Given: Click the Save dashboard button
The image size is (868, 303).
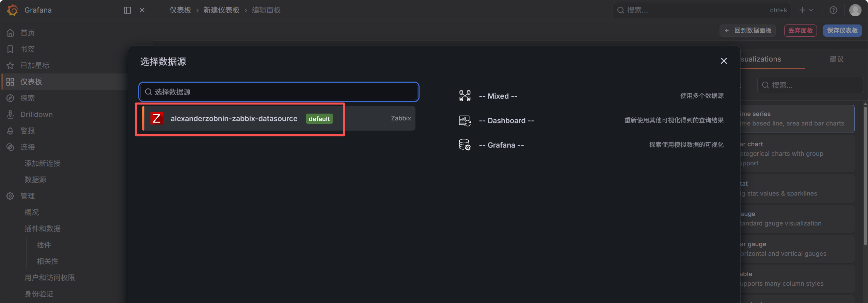Looking at the screenshot, I should tap(842, 31).
